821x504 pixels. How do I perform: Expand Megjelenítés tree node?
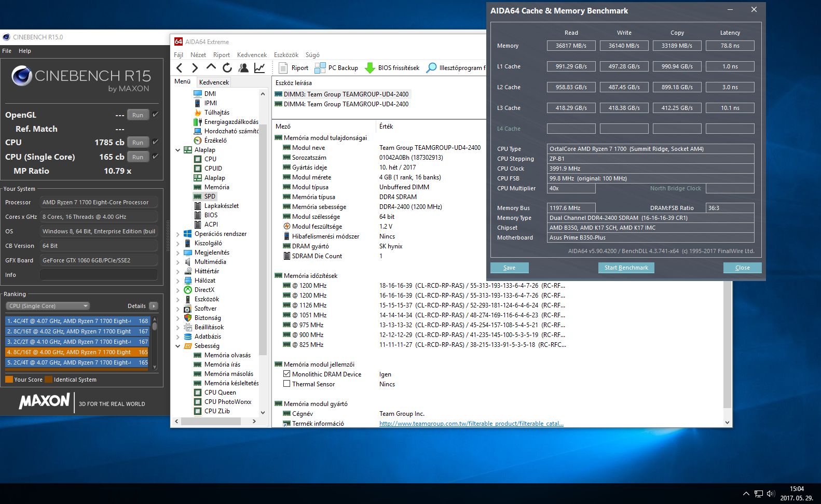point(178,253)
